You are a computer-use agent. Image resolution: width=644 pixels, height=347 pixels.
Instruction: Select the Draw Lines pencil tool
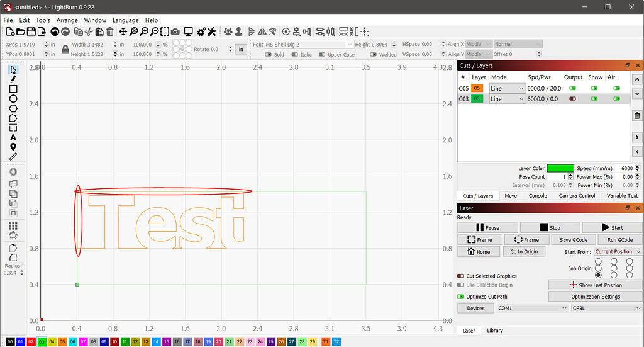(13, 80)
